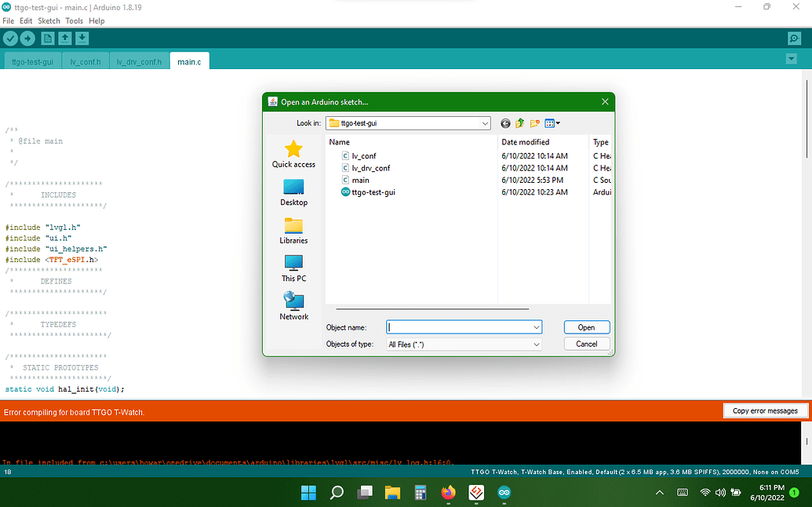Switch to the lv_conf.h tab
This screenshot has height=507, width=812.
coord(86,61)
